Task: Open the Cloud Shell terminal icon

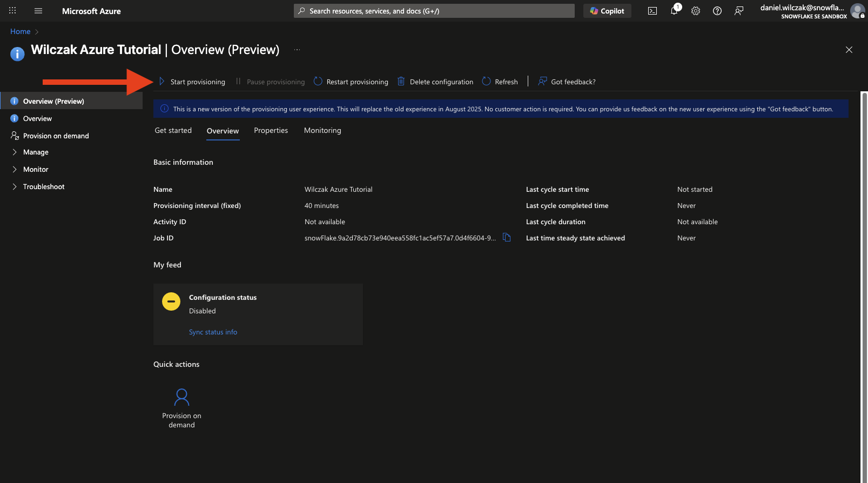Action: click(652, 11)
